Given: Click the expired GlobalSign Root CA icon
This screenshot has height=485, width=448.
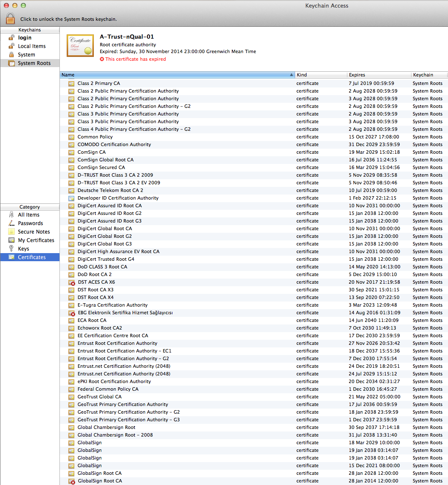Looking at the screenshot, I should point(71,481).
